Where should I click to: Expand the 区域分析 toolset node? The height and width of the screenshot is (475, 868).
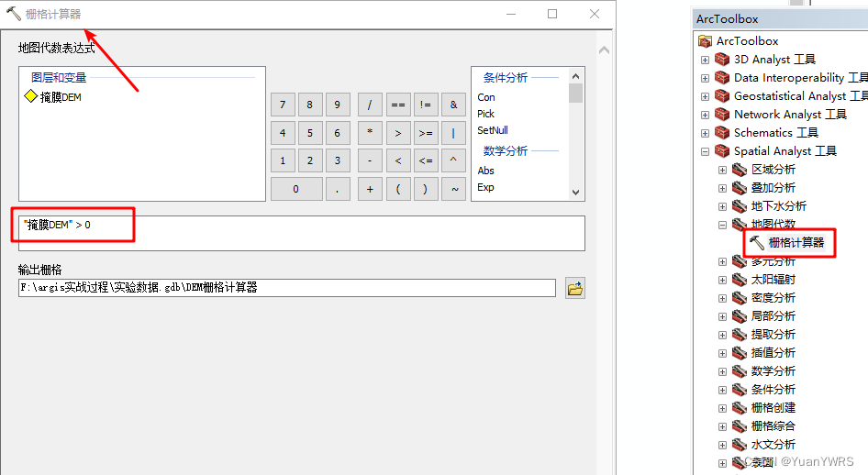click(722, 170)
